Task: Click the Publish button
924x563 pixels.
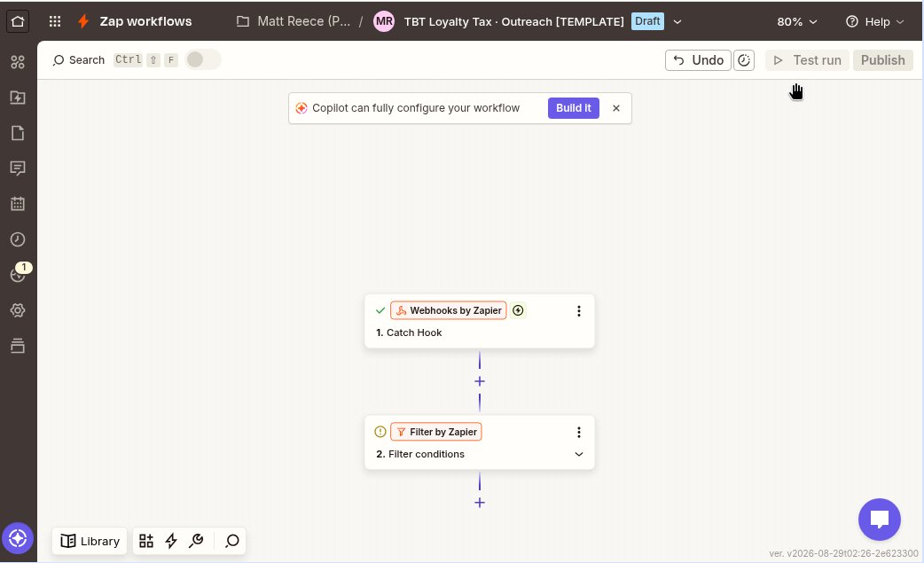Action: 882,60
